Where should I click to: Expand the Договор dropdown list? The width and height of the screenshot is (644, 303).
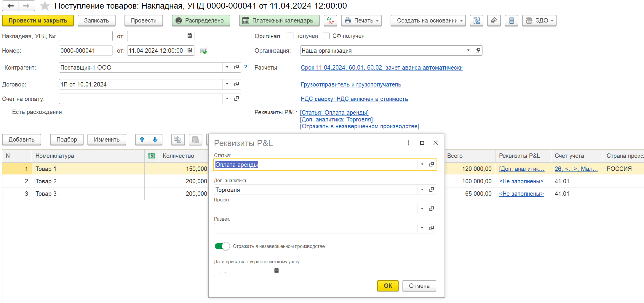227,84
